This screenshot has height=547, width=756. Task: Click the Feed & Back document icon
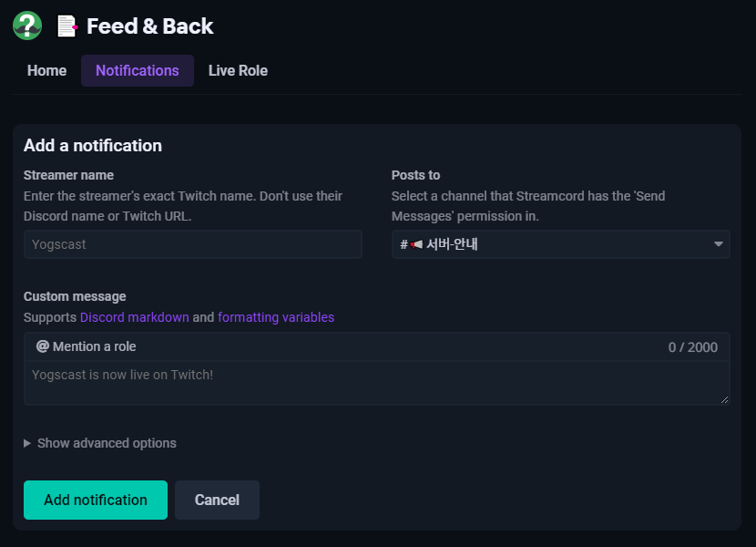click(66, 26)
